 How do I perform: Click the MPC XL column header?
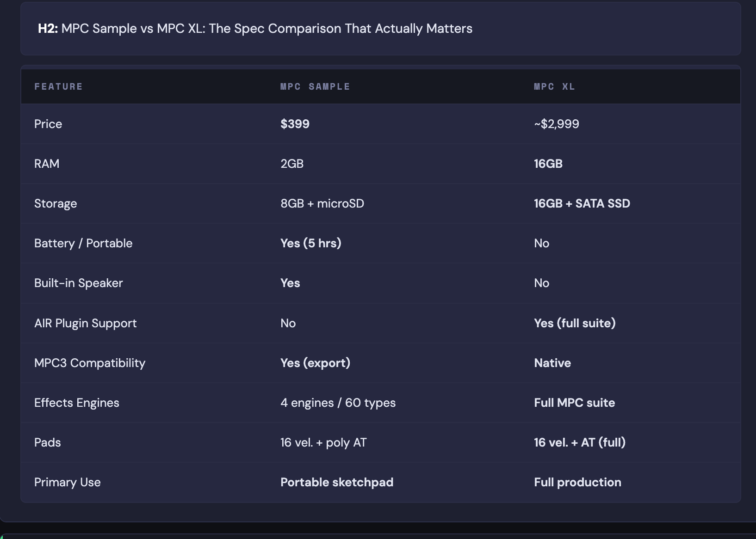point(554,87)
